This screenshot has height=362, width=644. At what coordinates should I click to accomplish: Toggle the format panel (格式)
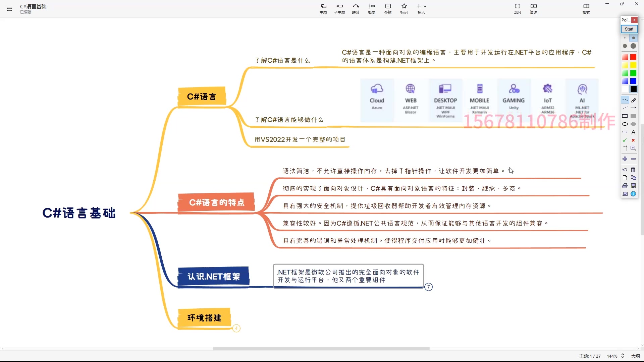586,9
